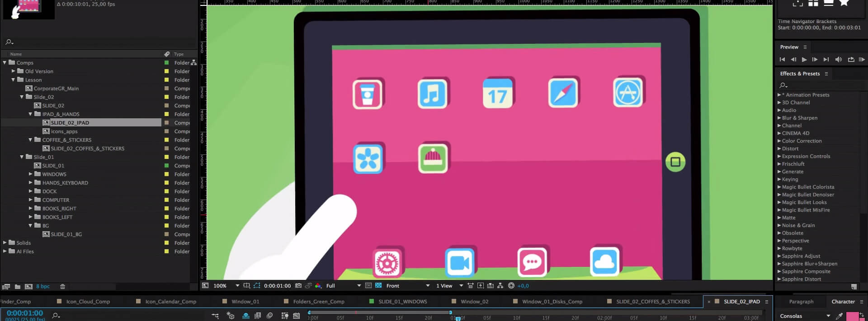Open the Character panel tab

click(x=843, y=302)
